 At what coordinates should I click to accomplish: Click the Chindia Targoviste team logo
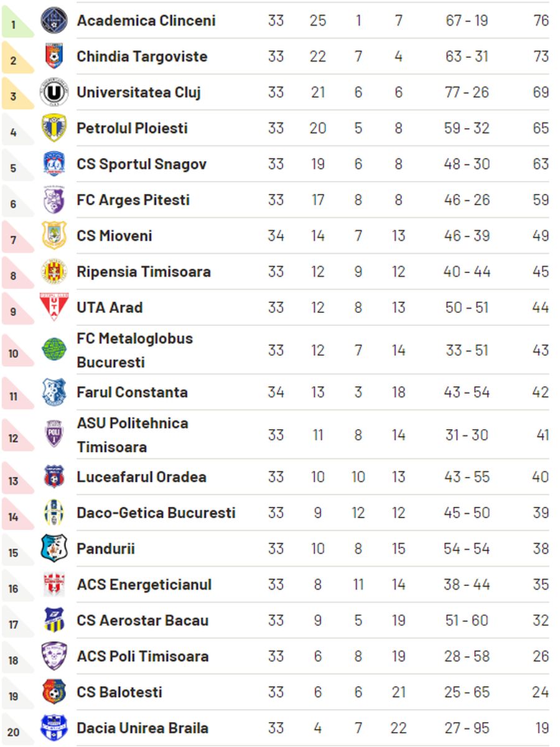pos(54,57)
